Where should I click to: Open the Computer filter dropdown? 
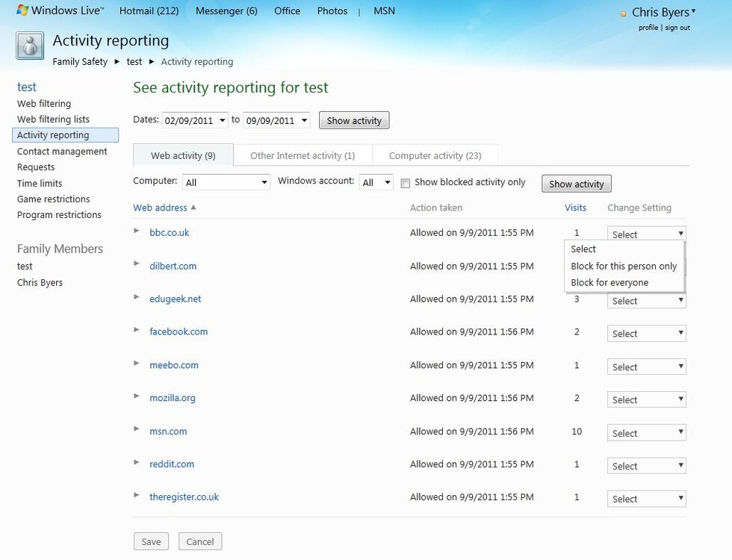[x=226, y=182]
